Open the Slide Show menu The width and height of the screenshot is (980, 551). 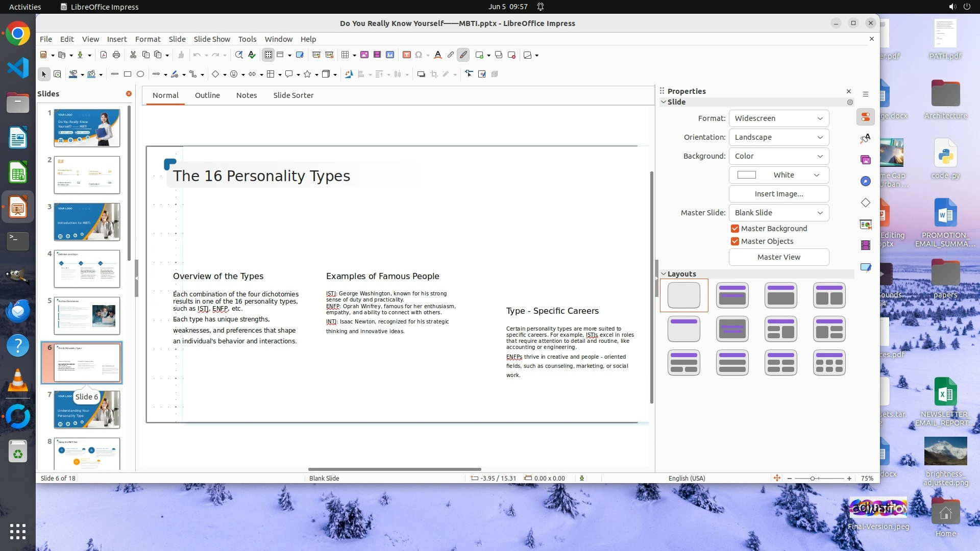(211, 39)
